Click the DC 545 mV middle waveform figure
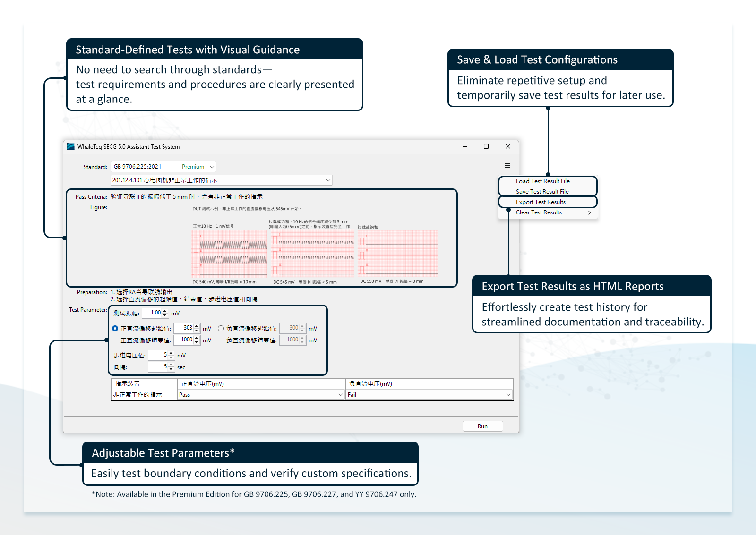The image size is (756, 535). (x=313, y=253)
